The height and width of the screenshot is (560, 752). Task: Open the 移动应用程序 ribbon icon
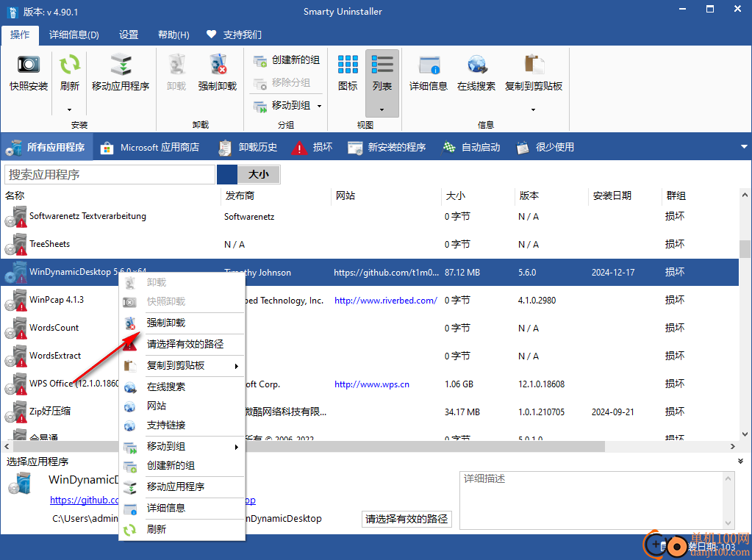point(121,65)
